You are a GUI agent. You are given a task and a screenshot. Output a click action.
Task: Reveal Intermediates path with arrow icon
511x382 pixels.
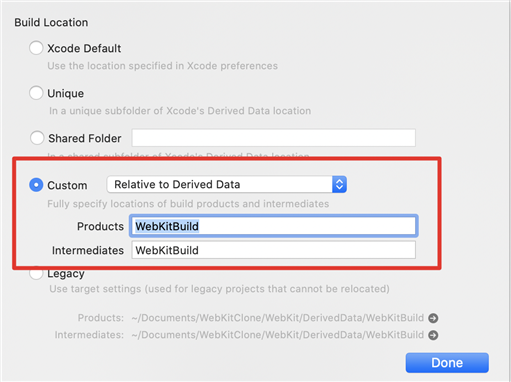point(433,335)
